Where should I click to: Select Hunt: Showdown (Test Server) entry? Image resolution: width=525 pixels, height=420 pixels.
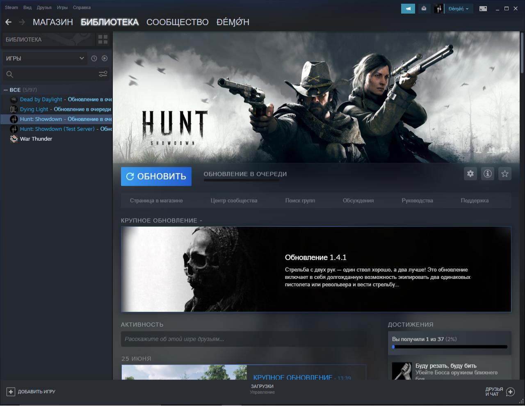pos(57,129)
